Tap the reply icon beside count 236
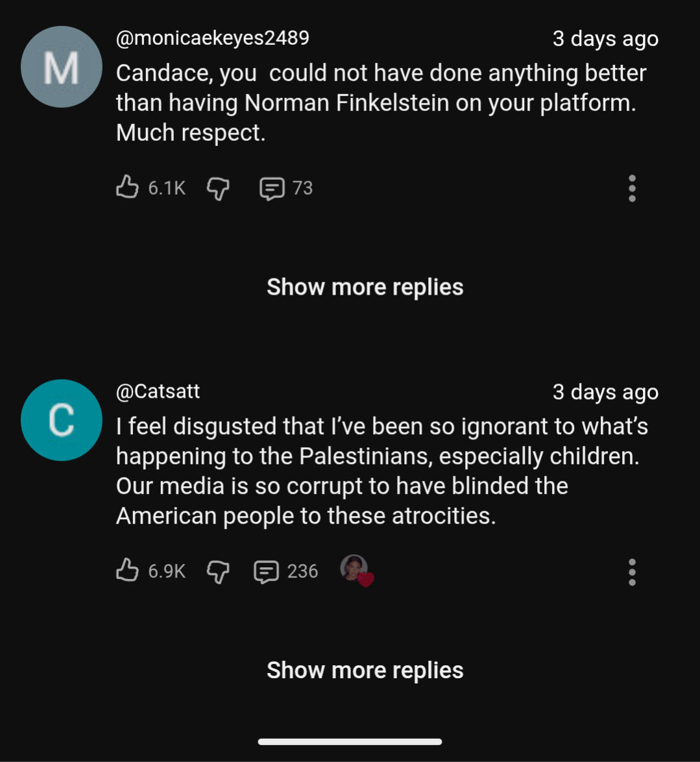 (x=266, y=571)
